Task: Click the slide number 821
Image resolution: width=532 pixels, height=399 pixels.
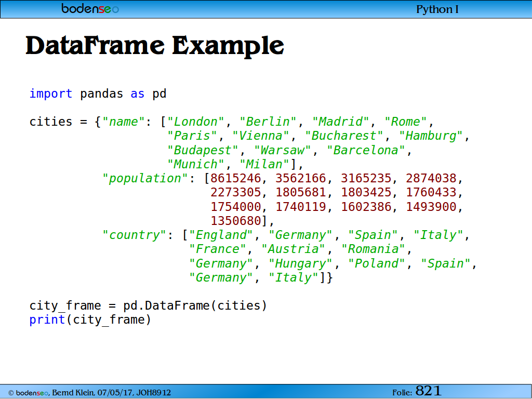Action: [x=428, y=391]
